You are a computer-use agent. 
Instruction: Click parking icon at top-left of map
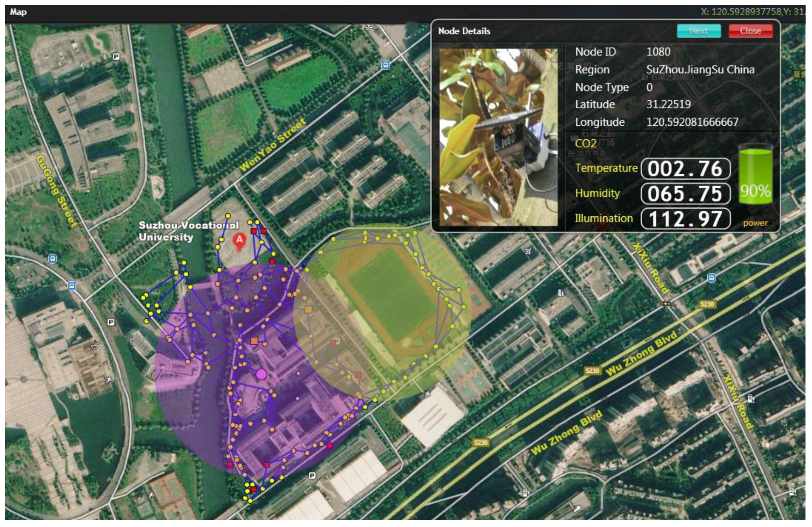click(x=116, y=57)
